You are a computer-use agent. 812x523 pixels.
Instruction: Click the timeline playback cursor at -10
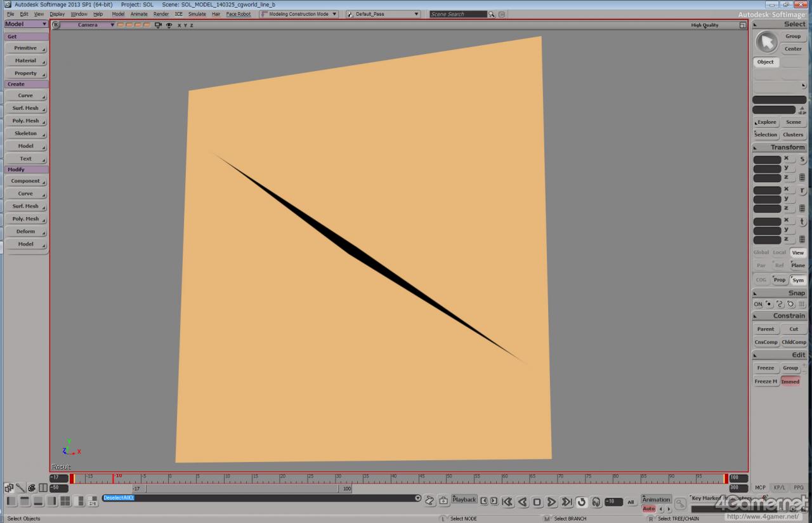tap(114, 478)
